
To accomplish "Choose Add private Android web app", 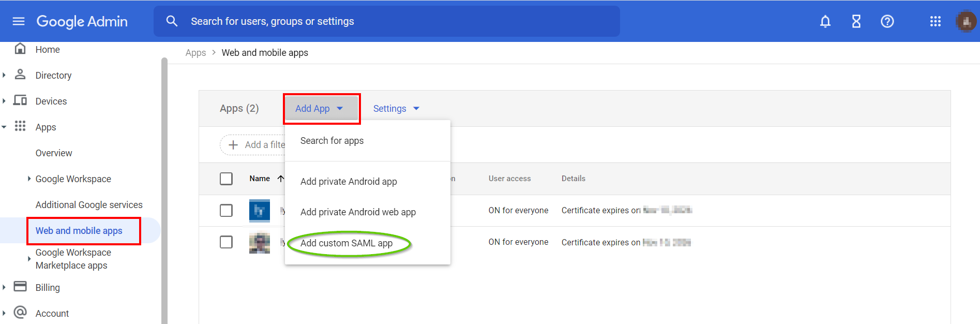I will (x=358, y=212).
